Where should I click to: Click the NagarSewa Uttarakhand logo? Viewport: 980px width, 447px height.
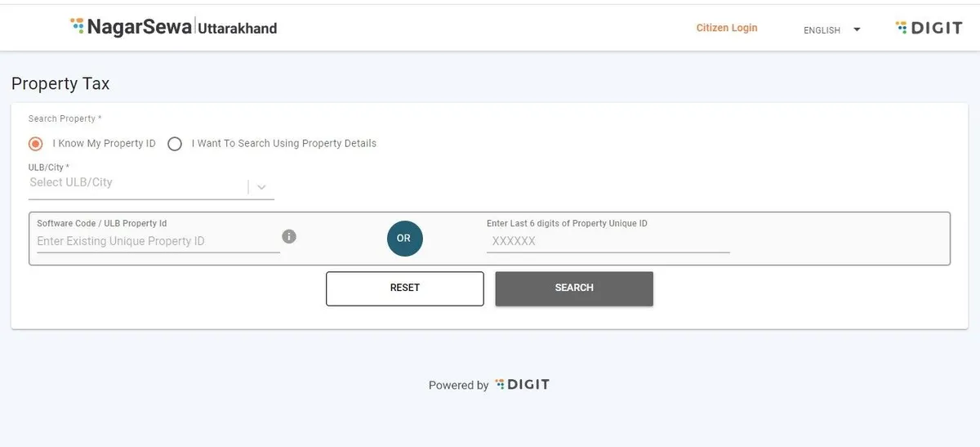(x=174, y=27)
